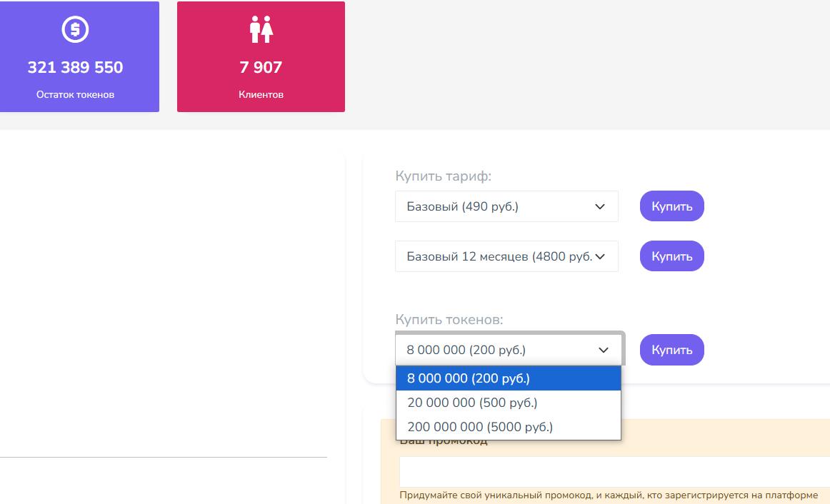Select the "8 000 000 (200 руб.)" list option
Viewport: 830px width, 504px height.
coord(508,378)
